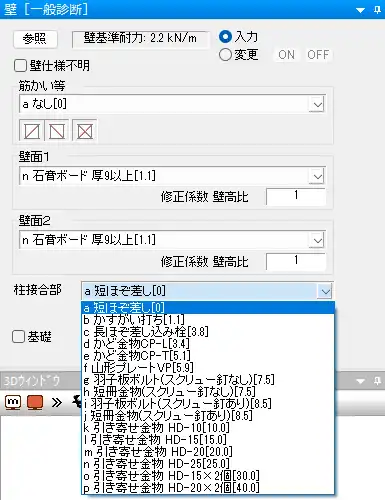
Task: Choose j 短冊金物(スクリュー釘あり)[8.5]
Action: 208,416
